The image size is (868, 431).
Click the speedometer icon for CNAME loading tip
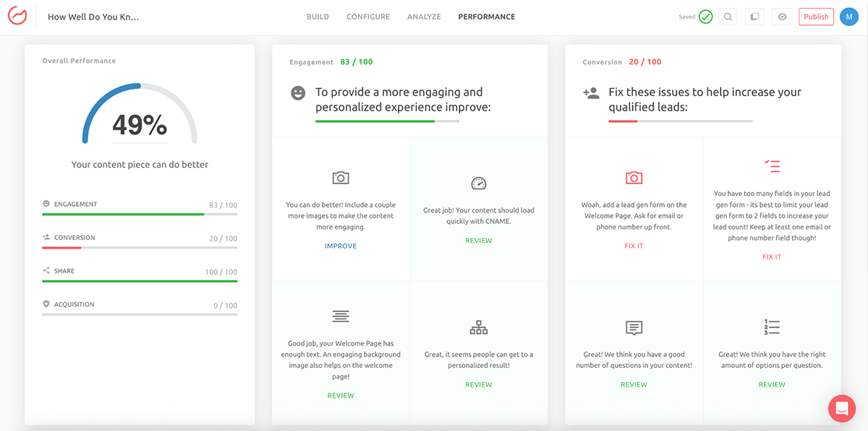tap(478, 183)
